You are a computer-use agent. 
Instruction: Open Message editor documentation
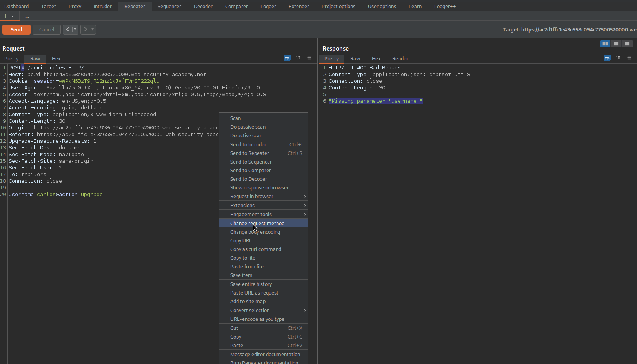click(x=264, y=354)
